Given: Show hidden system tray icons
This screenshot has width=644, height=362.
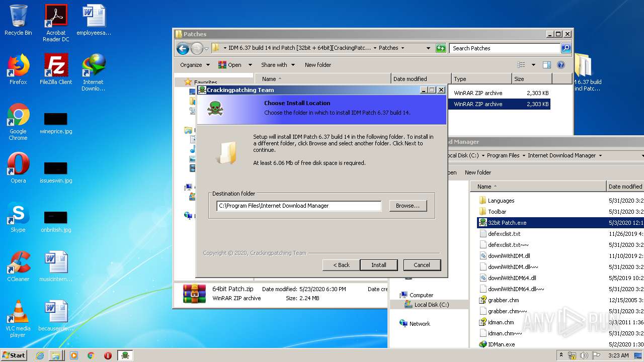Looking at the screenshot, I should (x=560, y=355).
